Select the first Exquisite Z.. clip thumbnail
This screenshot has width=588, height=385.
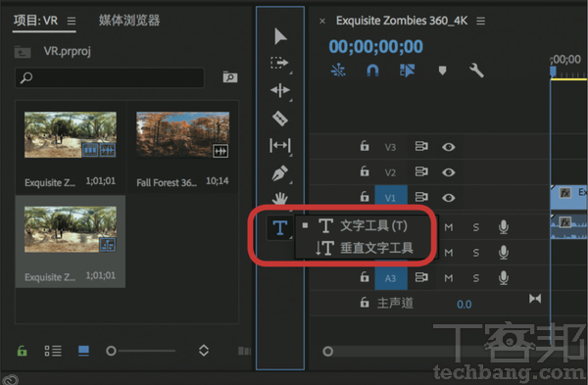click(71, 134)
